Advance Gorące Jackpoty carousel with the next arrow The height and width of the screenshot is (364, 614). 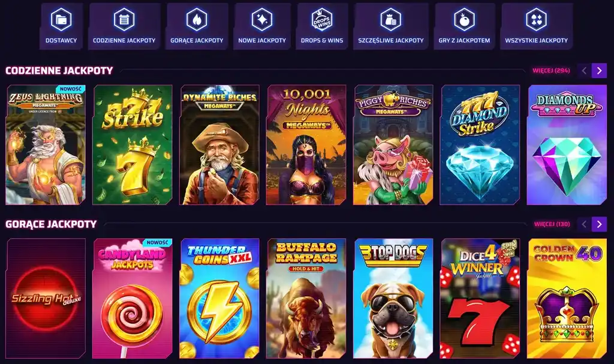click(x=599, y=224)
